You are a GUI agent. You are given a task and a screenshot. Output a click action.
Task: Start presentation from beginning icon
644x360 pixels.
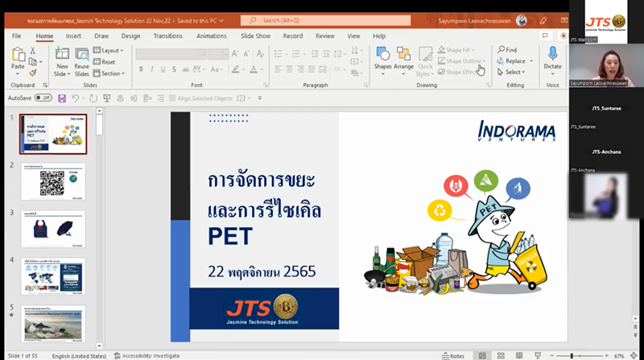pyautogui.click(x=107, y=98)
